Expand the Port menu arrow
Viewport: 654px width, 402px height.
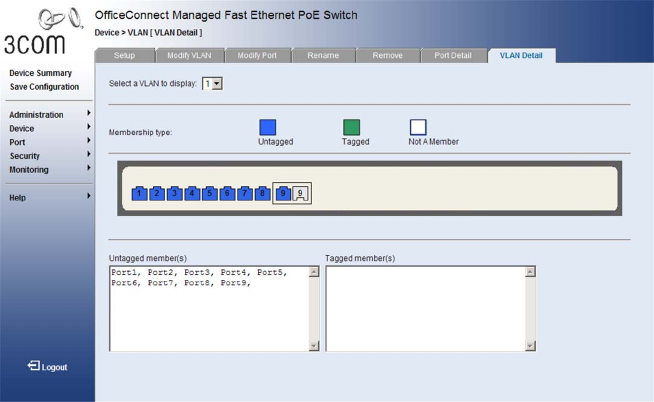pos(89,141)
